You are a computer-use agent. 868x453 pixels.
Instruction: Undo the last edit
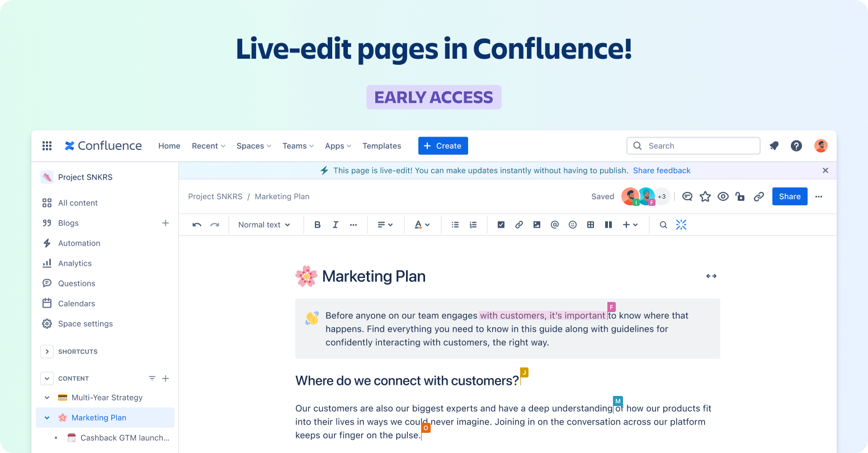197,225
